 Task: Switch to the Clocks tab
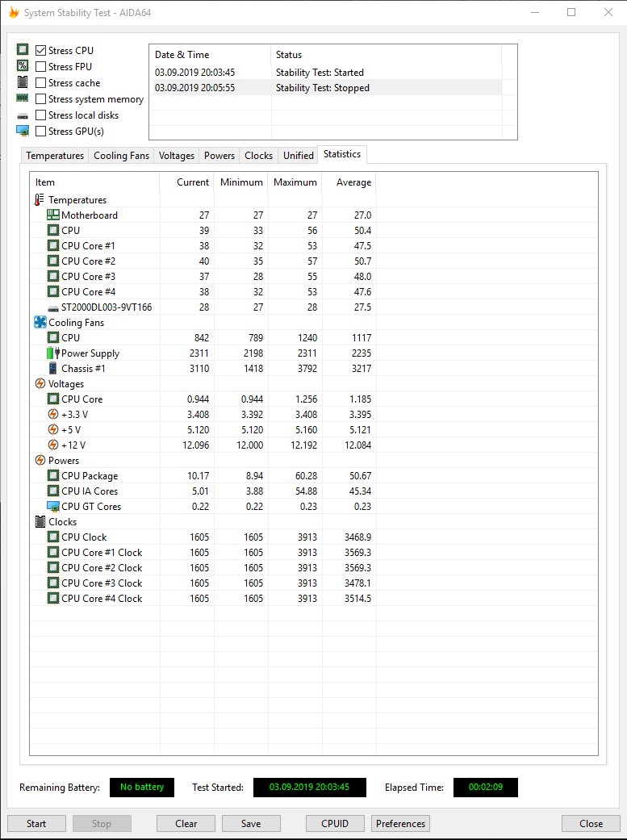[x=258, y=156]
